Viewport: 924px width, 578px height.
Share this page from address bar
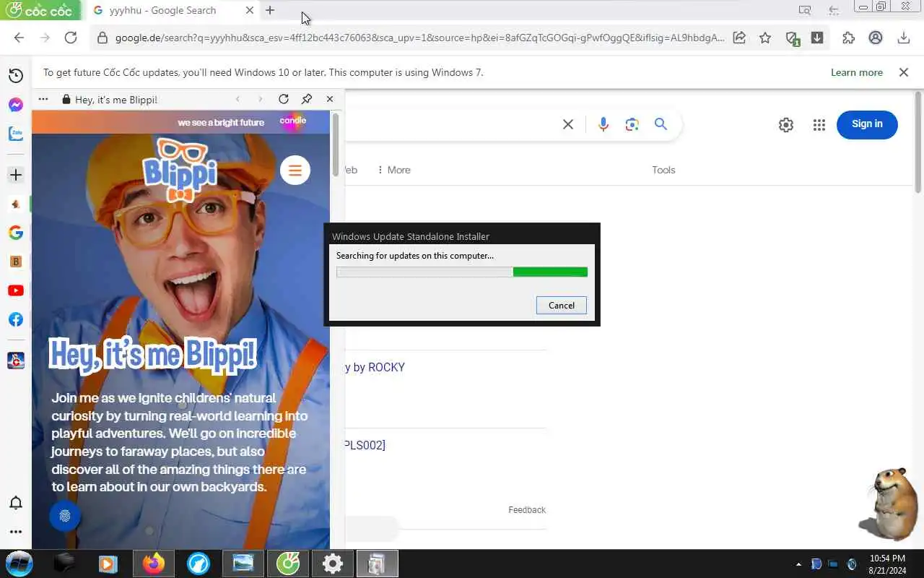(739, 38)
